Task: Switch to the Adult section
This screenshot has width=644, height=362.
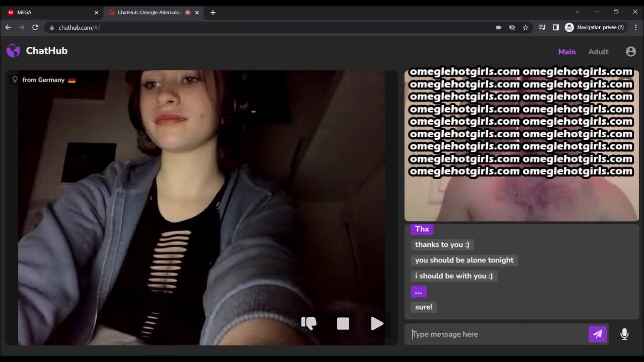Action: tap(598, 51)
